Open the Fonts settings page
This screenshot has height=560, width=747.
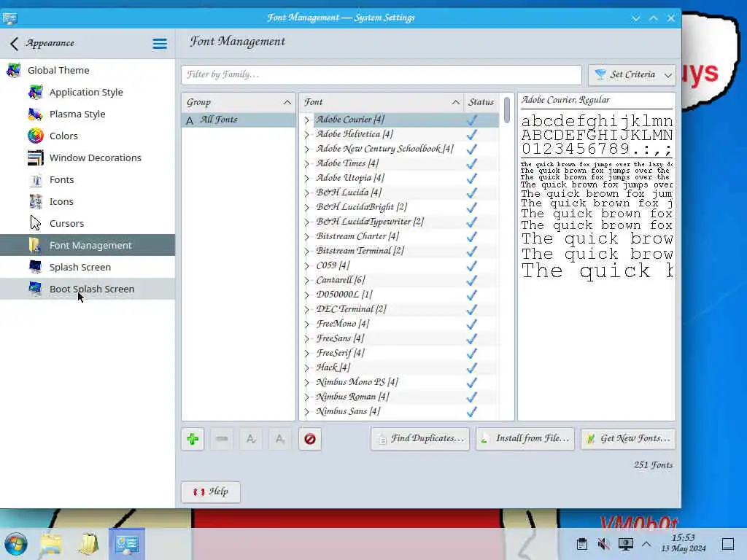click(x=88, y=179)
